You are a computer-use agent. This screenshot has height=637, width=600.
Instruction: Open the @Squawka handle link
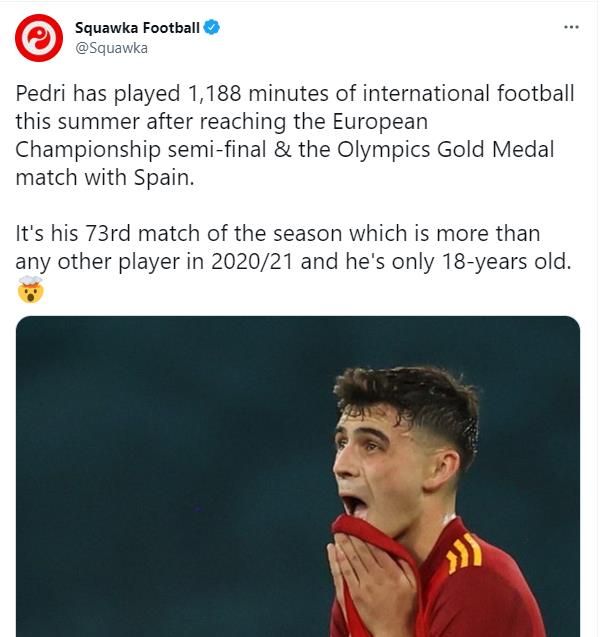click(x=111, y=47)
